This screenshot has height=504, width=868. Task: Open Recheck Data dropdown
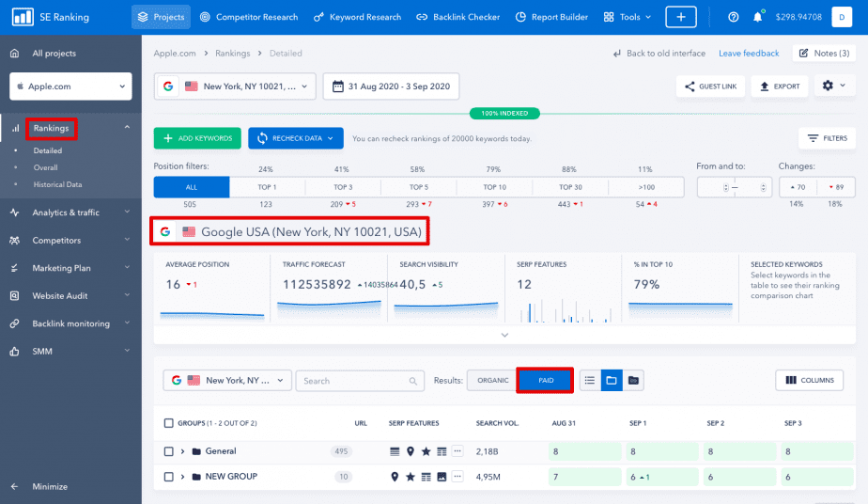(x=296, y=138)
